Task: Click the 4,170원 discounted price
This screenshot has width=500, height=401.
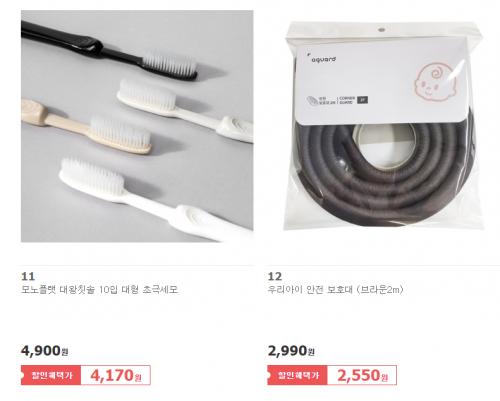Action: pos(116,375)
